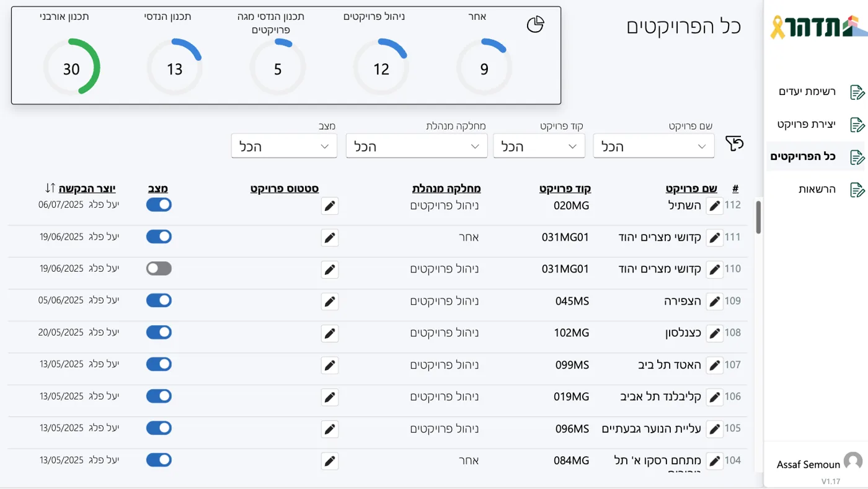The image size is (868, 489).
Task: Click the תכנון אורבני gauge showing 30
Action: [71, 67]
